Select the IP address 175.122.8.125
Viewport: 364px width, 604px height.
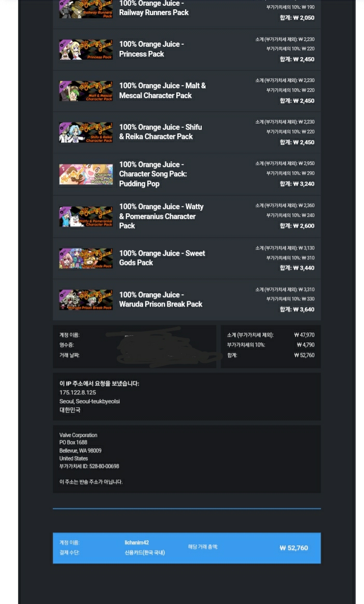[x=78, y=392]
